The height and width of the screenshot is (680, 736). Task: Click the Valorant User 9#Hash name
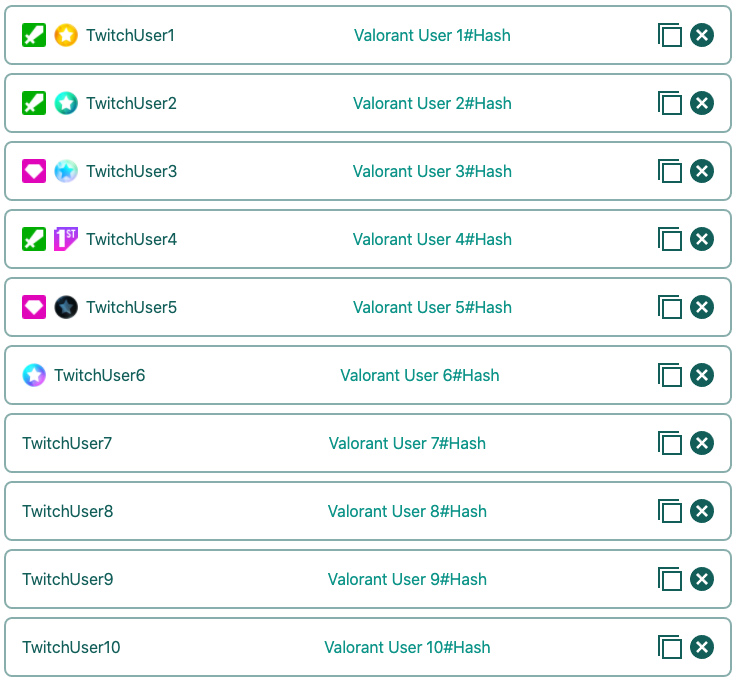(x=407, y=579)
